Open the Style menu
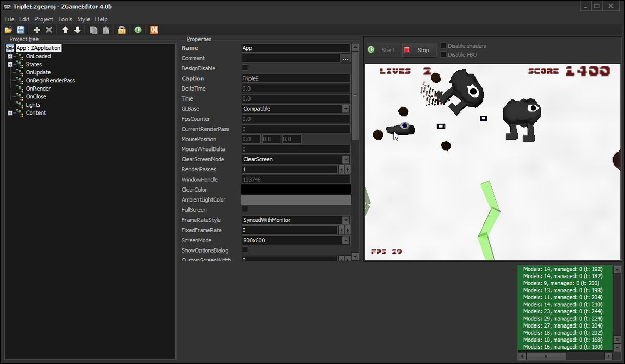Screen dimensions: 625x364 click(83, 19)
